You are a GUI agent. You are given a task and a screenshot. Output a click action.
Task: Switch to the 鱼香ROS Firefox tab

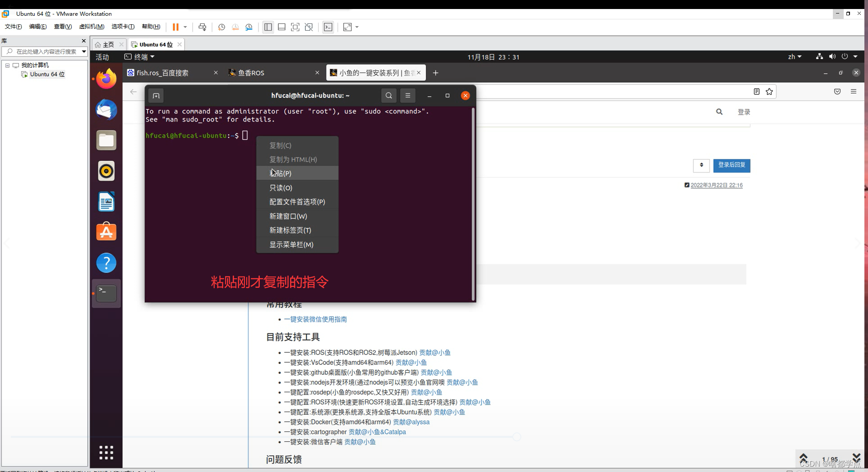[274, 73]
